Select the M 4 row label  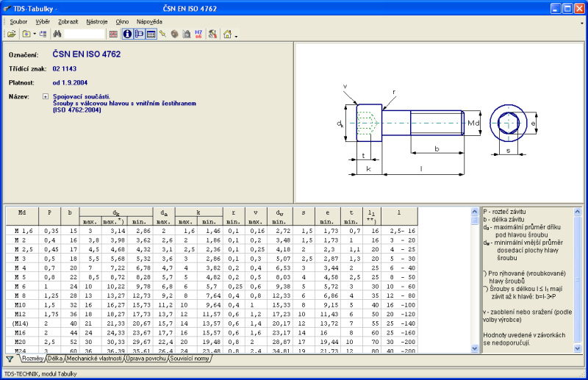click(20, 268)
